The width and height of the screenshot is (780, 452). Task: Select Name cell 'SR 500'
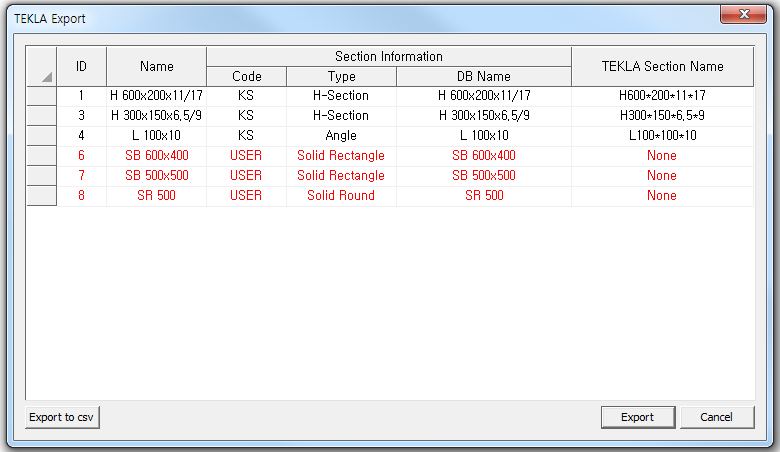157,195
